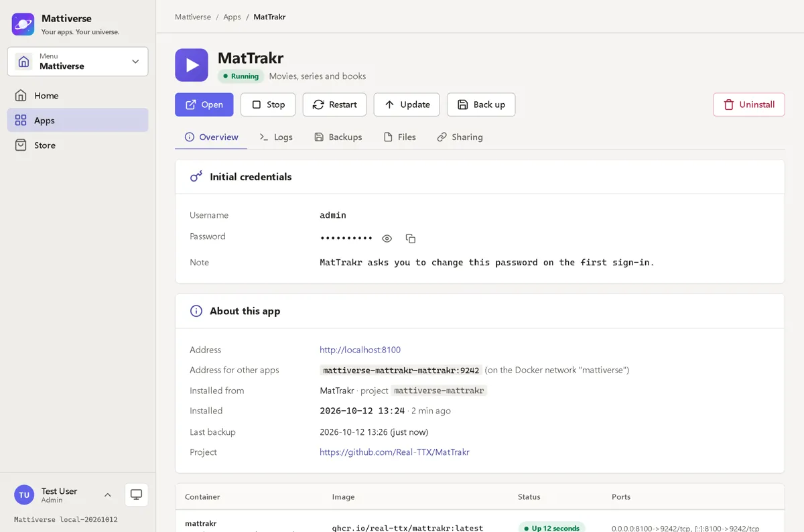Image resolution: width=804 pixels, height=532 pixels.
Task: Click the mattiverse-mattrakr-mattrakr:9242 address
Action: (x=401, y=370)
